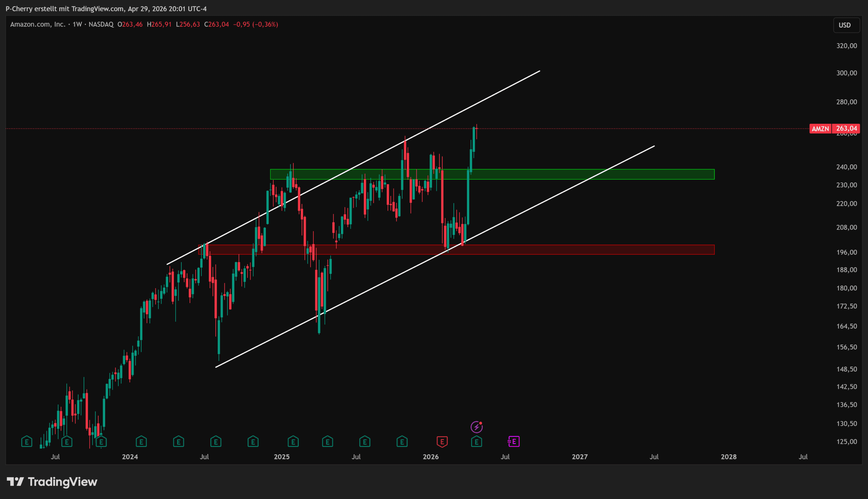
Task: Click the TradingView logo at bottom left
Action: pyautogui.click(x=52, y=482)
